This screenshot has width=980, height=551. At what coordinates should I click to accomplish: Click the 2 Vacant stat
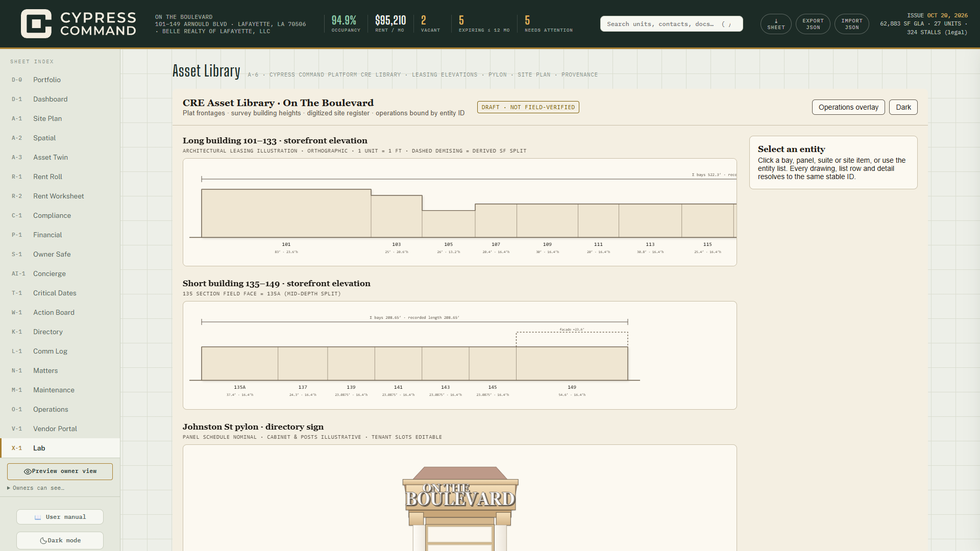pos(430,24)
